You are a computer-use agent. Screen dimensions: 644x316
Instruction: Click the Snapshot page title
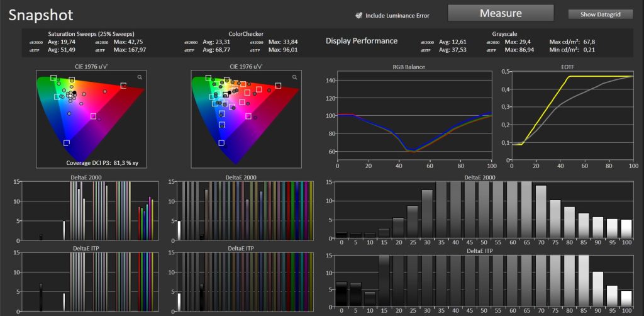[x=41, y=14]
